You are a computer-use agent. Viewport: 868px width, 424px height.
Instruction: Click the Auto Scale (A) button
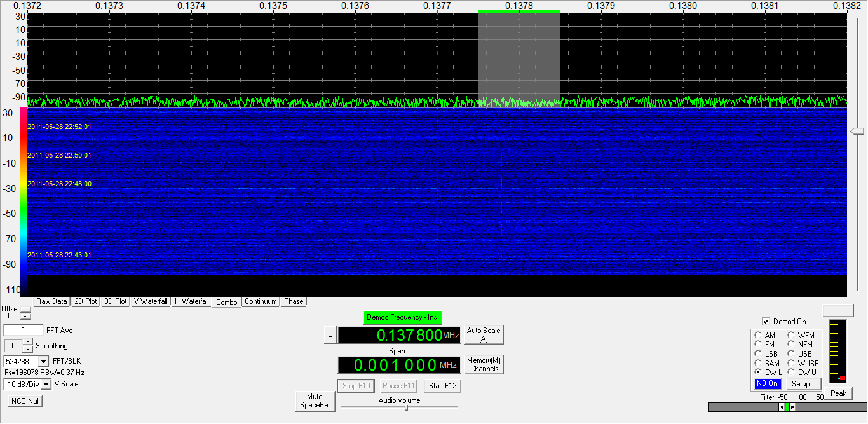point(484,334)
